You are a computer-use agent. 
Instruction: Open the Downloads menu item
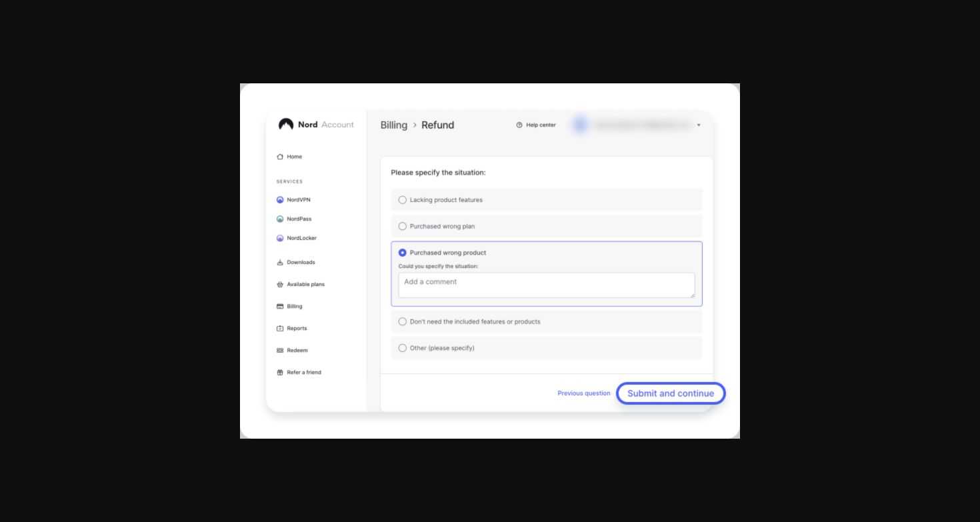[296, 263]
